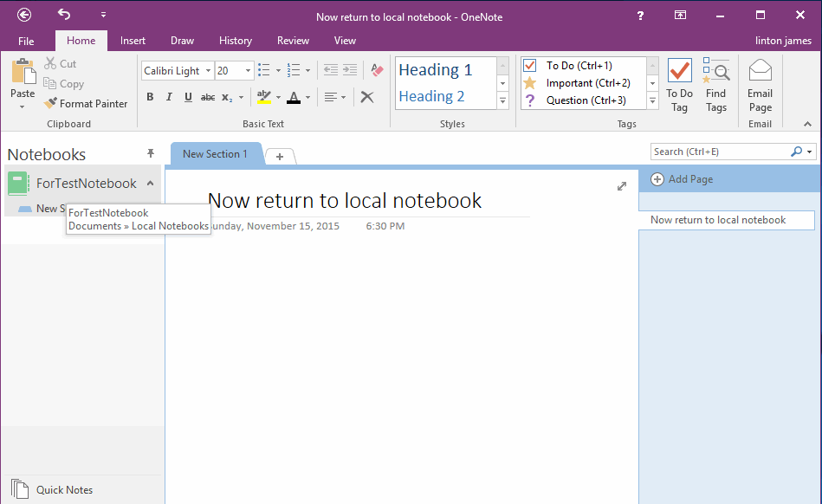The image size is (822, 504).
Task: Click the To Do Tag button
Action: (679, 86)
